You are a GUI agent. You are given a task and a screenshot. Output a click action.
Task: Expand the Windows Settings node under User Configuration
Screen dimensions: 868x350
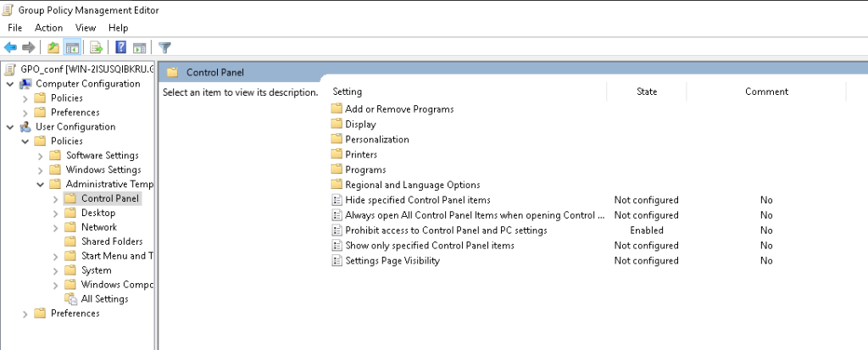tap(41, 170)
